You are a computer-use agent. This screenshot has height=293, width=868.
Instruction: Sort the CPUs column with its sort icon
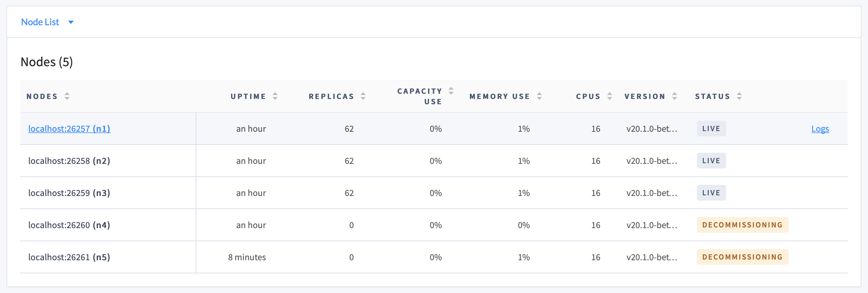click(610, 96)
